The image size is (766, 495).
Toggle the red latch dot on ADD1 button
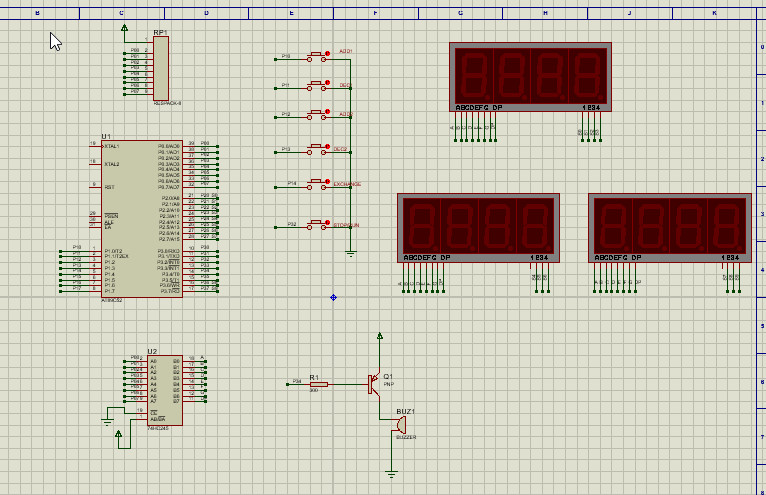point(328,53)
